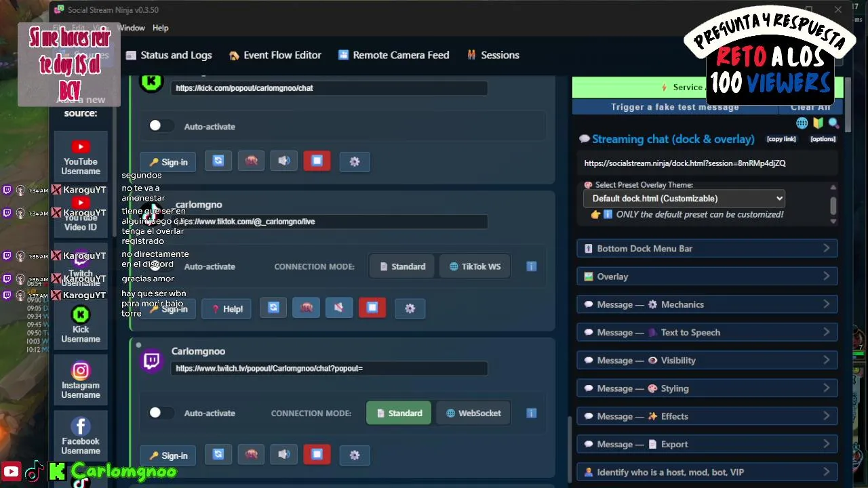The width and height of the screenshot is (868, 488).
Task: Open the Remote Camera Feed tab
Action: (x=394, y=55)
